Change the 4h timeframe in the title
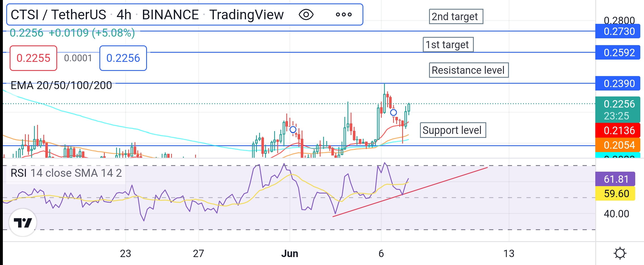 [124, 14]
